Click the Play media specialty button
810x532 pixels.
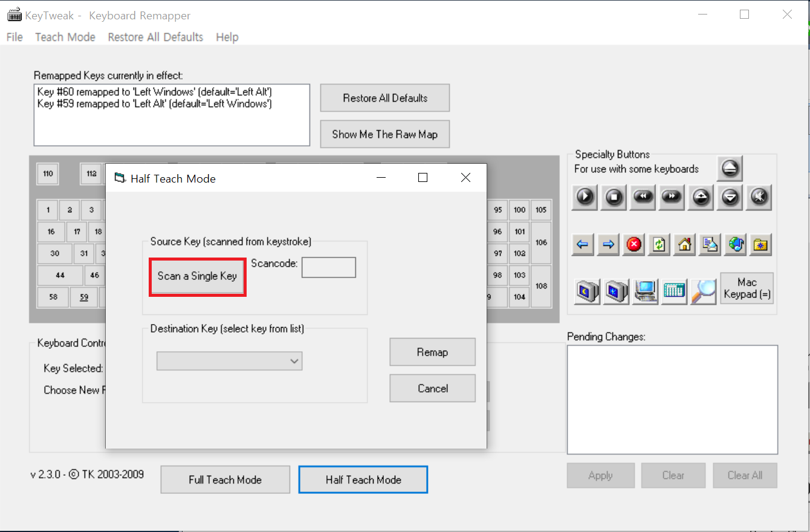(x=585, y=197)
